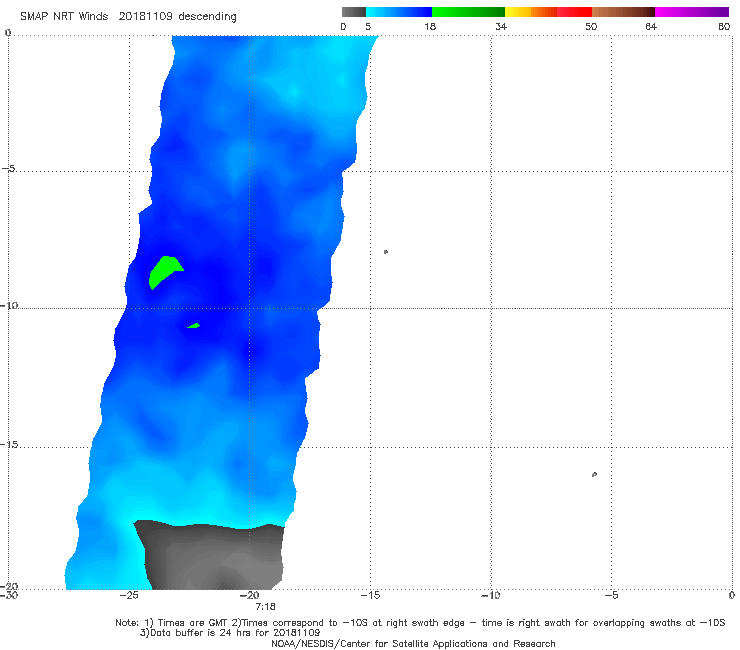The width and height of the screenshot is (740, 650).
Task: Click the green segment of the color bar
Action: (x=468, y=12)
